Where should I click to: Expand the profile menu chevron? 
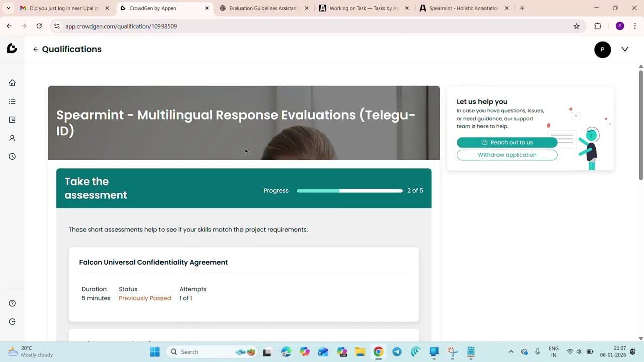point(625,49)
